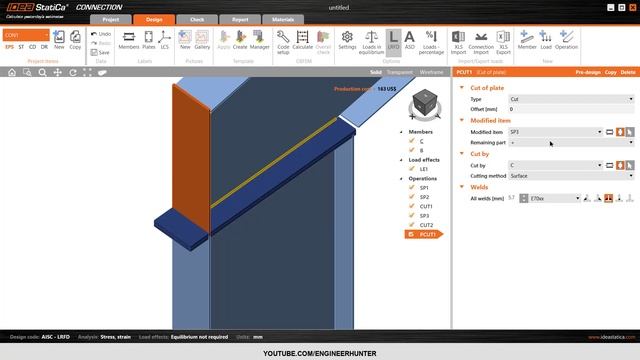Click Copy project item icon
The height and width of the screenshot is (360, 640).
point(75,40)
